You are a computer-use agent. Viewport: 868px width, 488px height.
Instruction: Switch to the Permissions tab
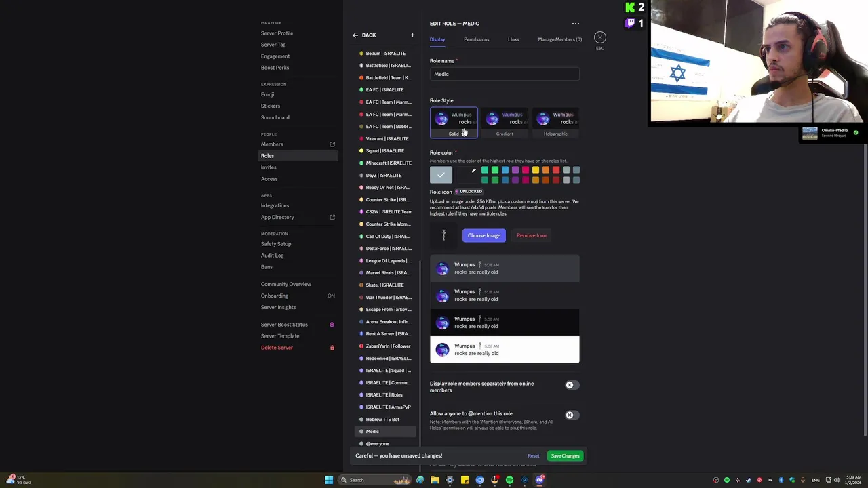[x=476, y=39]
